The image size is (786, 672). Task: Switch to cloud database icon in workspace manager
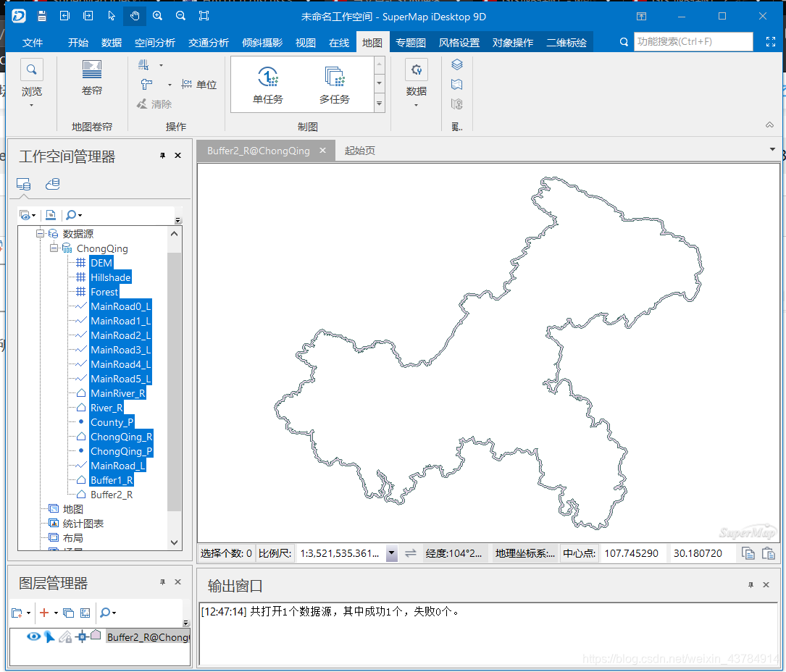52,185
